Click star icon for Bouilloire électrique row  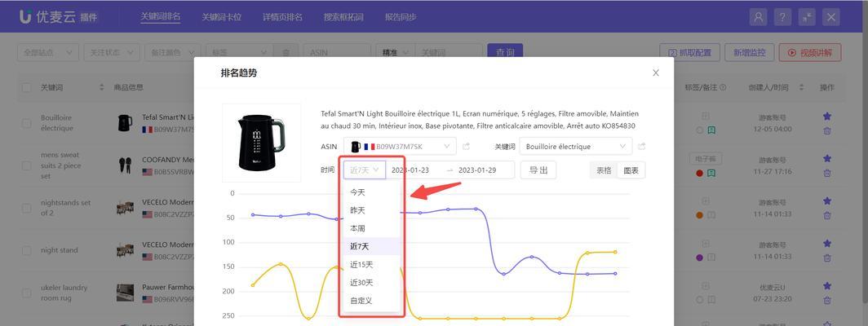(827, 117)
